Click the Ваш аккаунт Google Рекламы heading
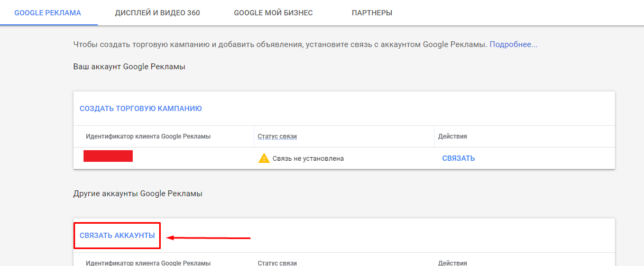 129,67
